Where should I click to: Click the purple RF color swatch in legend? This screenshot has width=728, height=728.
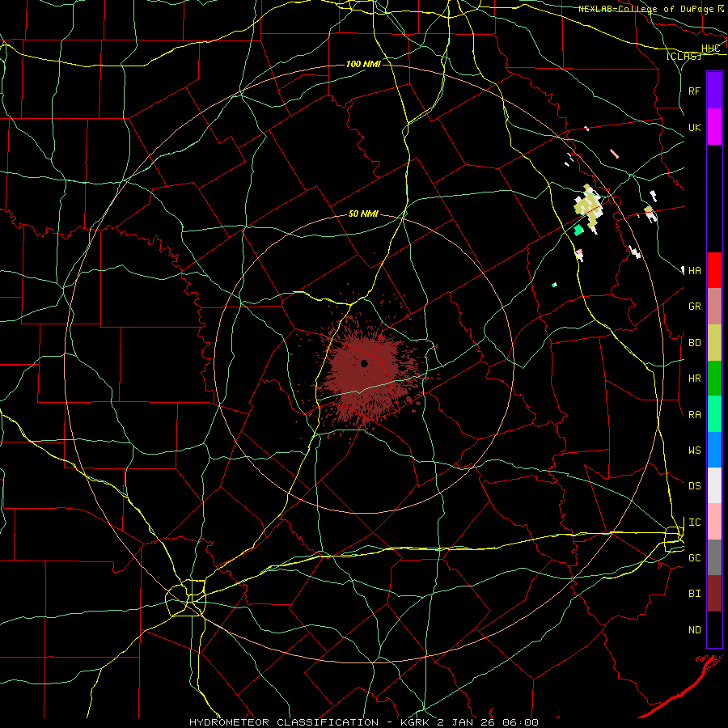point(714,91)
